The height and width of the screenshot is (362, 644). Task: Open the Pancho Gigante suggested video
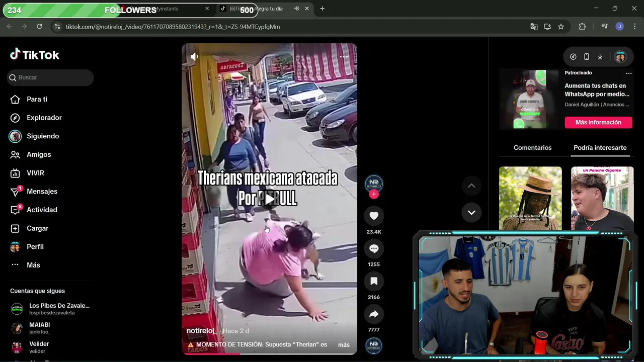(x=602, y=199)
